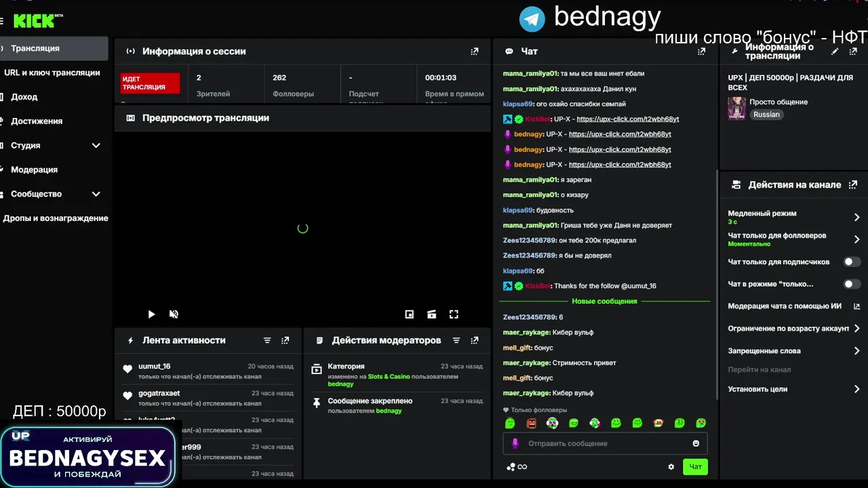Go to the Доход section

pos(24,97)
